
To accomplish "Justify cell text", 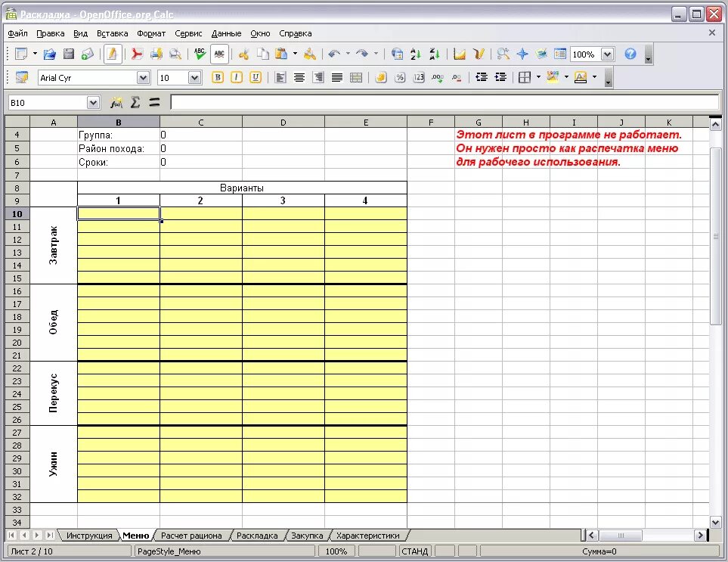I will point(337,77).
